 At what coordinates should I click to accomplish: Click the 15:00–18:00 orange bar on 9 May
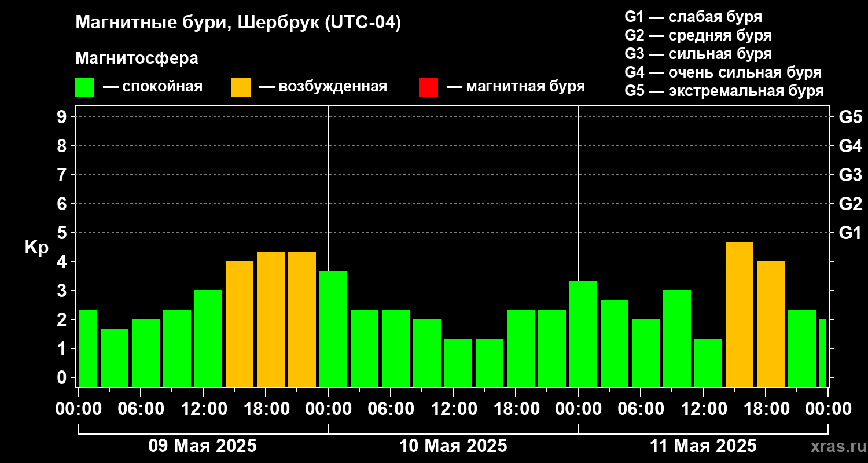tap(240, 324)
